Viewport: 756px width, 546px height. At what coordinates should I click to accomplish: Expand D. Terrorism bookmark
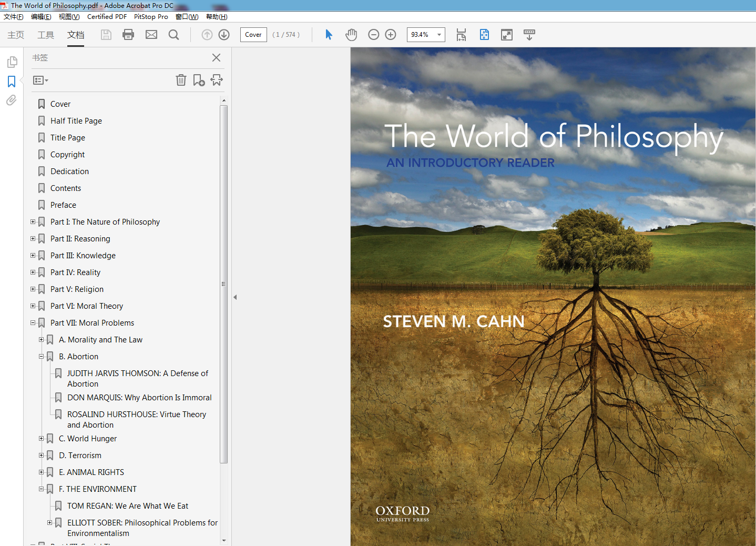[41, 456]
